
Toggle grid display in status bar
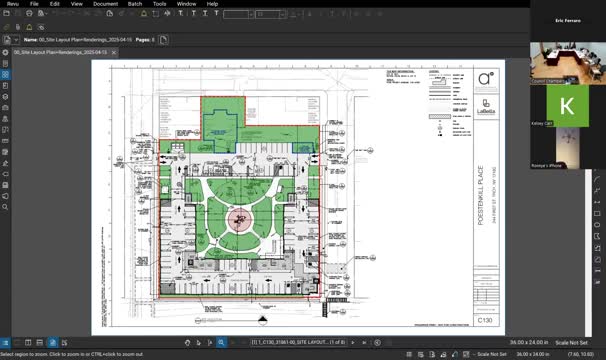(409, 354)
